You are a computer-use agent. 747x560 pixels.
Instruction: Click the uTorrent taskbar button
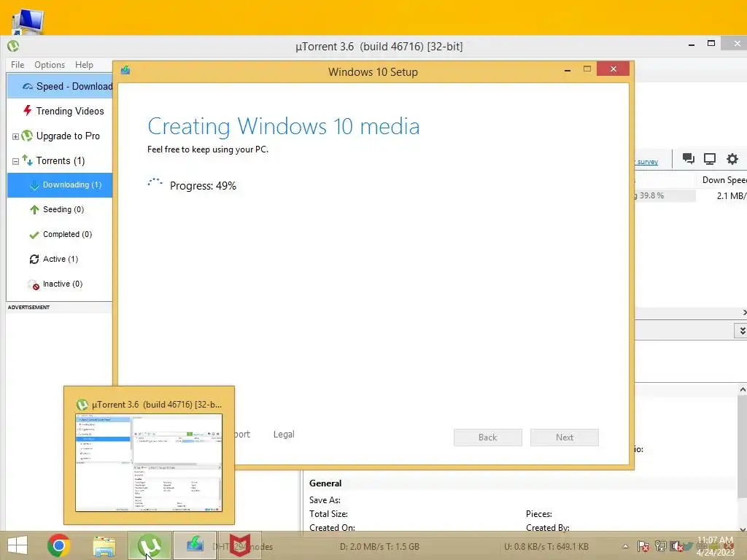149,545
